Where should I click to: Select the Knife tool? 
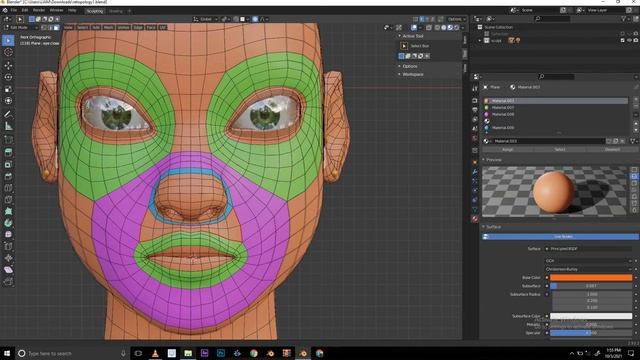point(8,200)
